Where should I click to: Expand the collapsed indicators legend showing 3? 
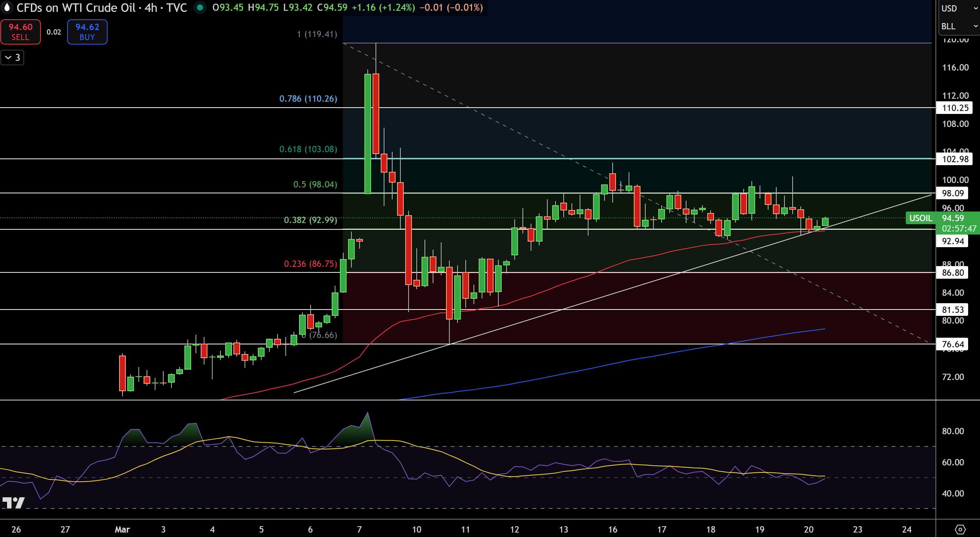click(12, 58)
